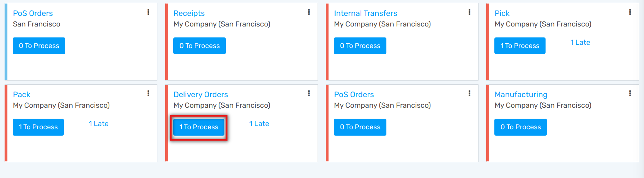This screenshot has height=178, width=644.
Task: Click the Delivery Orders title link
Action: coord(200,95)
